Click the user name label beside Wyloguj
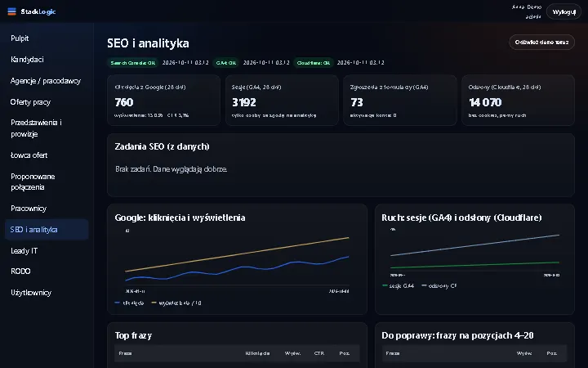588x368 pixels. coord(527,7)
